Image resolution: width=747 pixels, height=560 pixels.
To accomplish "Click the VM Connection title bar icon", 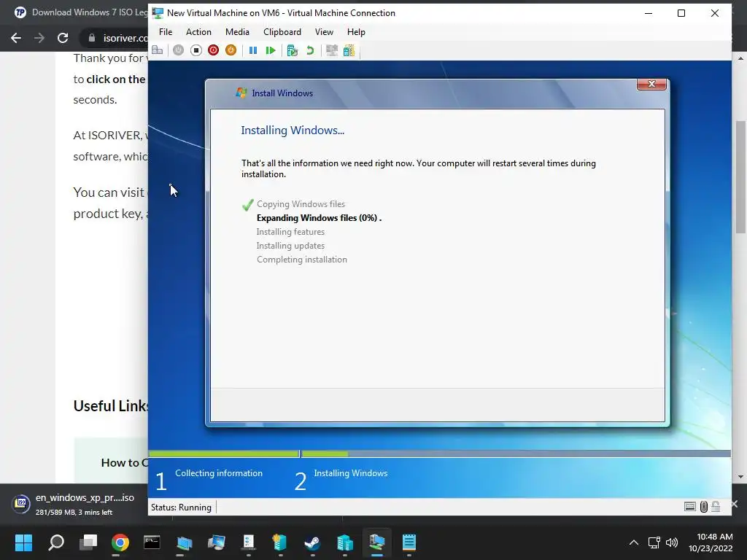I will [x=158, y=13].
